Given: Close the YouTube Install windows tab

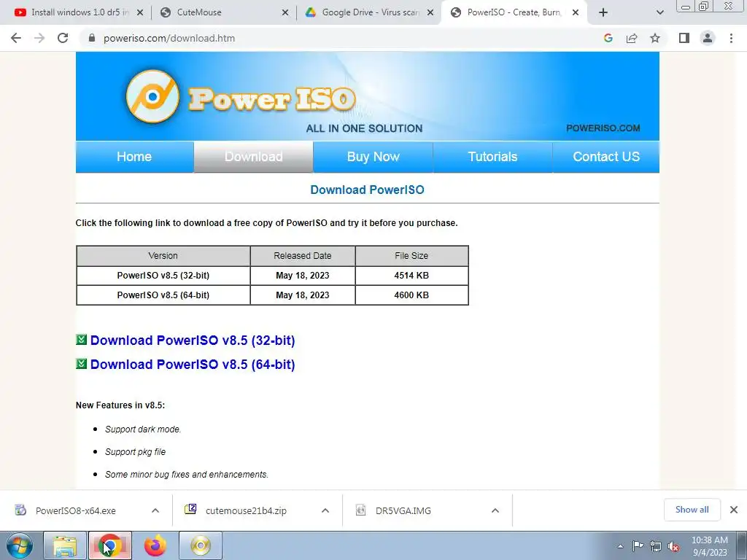Looking at the screenshot, I should pos(140,13).
